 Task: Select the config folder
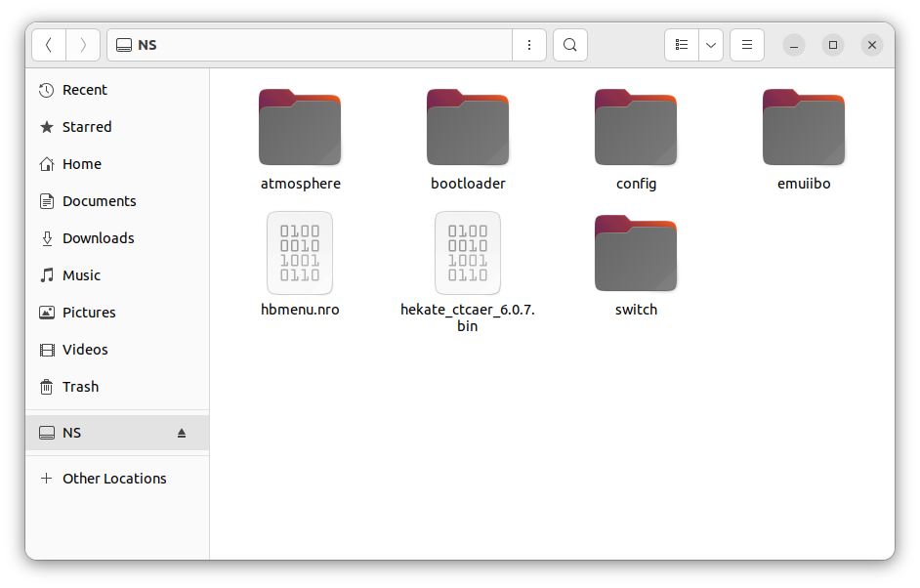[636, 127]
